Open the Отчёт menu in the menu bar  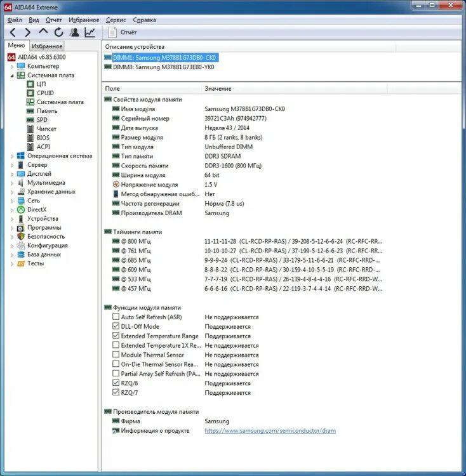[54, 20]
